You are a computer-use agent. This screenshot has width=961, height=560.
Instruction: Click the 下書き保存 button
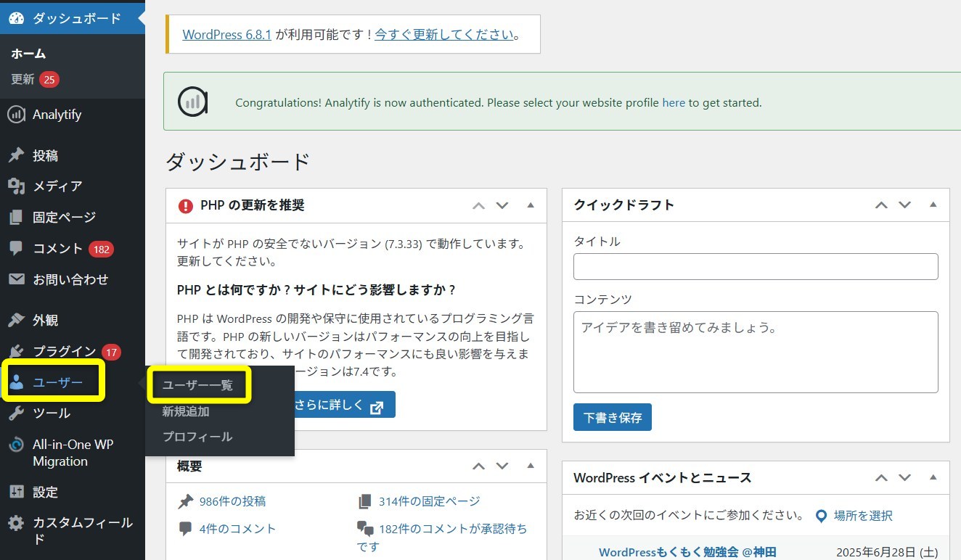click(613, 417)
